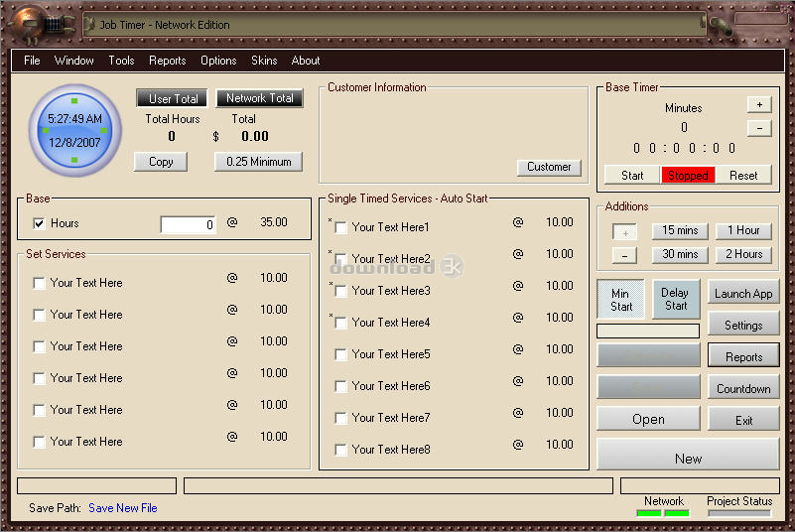Click the Project Status indicator bar
Image resolution: width=795 pixels, height=532 pixels.
(739, 513)
